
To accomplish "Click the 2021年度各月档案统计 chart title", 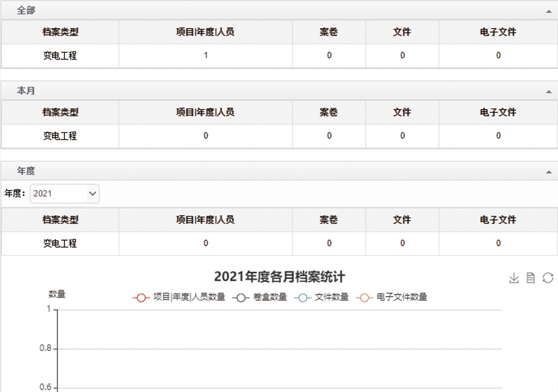I will [279, 276].
